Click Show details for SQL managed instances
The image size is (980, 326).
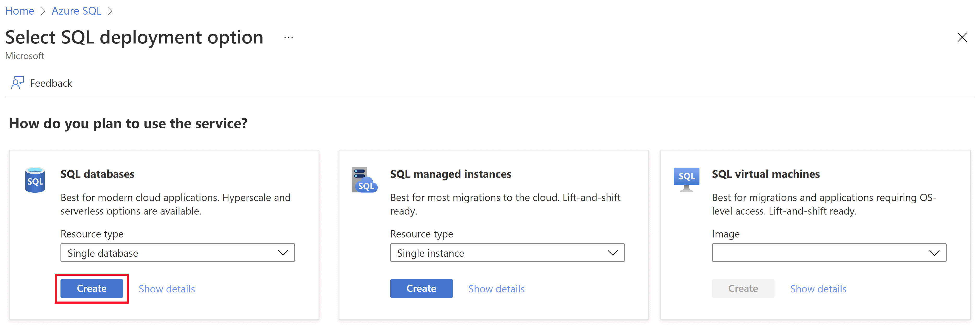tap(497, 288)
